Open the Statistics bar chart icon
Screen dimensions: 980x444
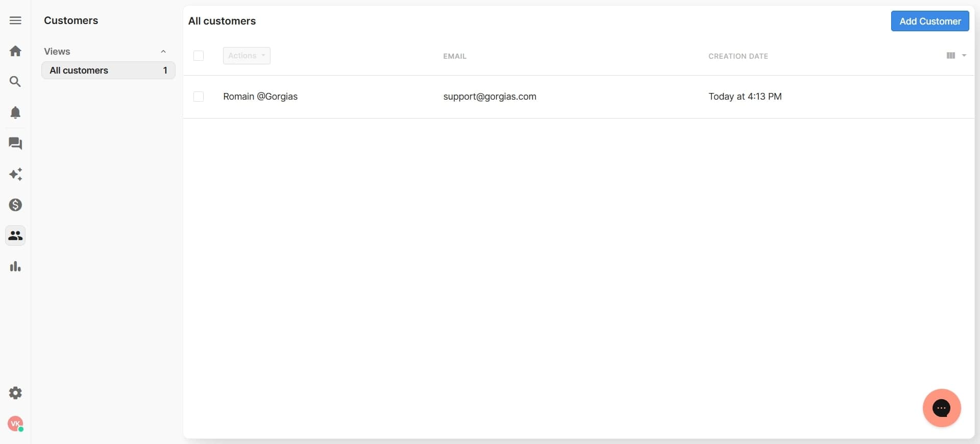[x=15, y=266]
